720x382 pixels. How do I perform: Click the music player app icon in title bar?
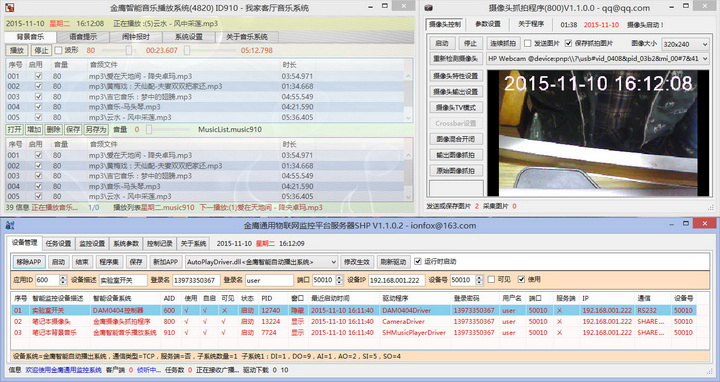tap(9, 8)
